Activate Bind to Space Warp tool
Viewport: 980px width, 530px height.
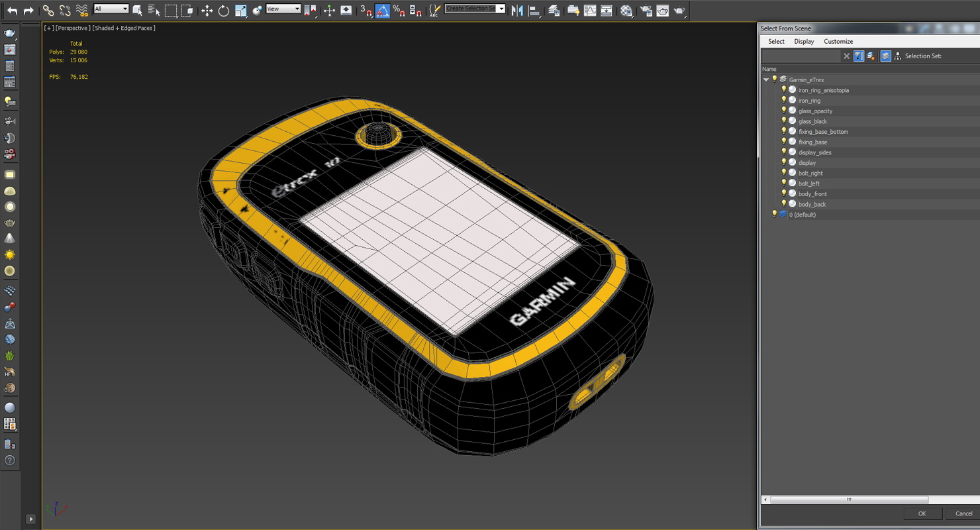(81, 10)
